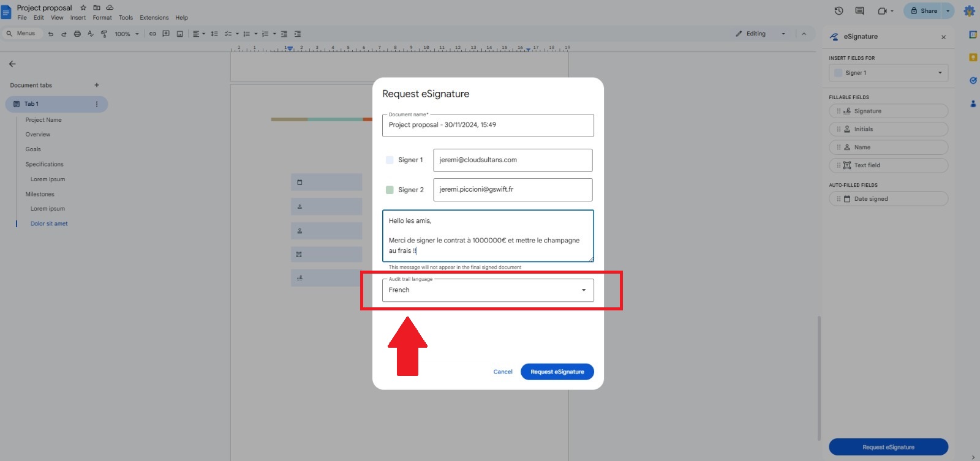The height and width of the screenshot is (461, 980).
Task: Insert the Signature fillable field
Action: 888,111
